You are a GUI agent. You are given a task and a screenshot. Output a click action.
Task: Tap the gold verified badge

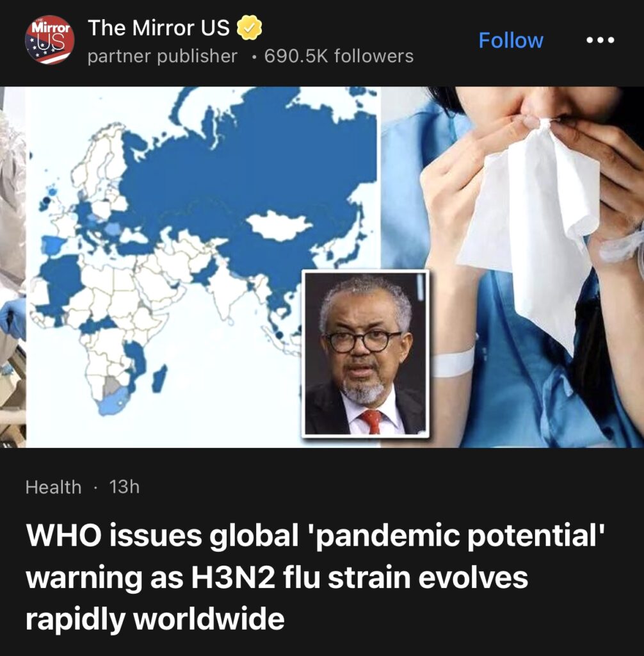click(x=250, y=28)
